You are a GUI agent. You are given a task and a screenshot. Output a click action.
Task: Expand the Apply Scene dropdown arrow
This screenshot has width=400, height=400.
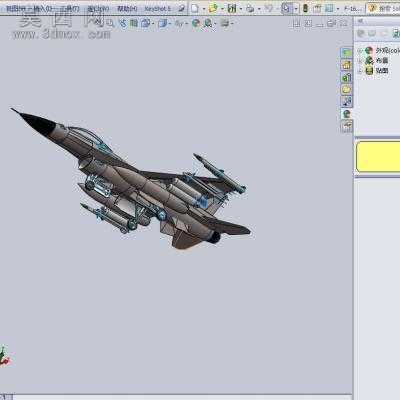point(215,23)
